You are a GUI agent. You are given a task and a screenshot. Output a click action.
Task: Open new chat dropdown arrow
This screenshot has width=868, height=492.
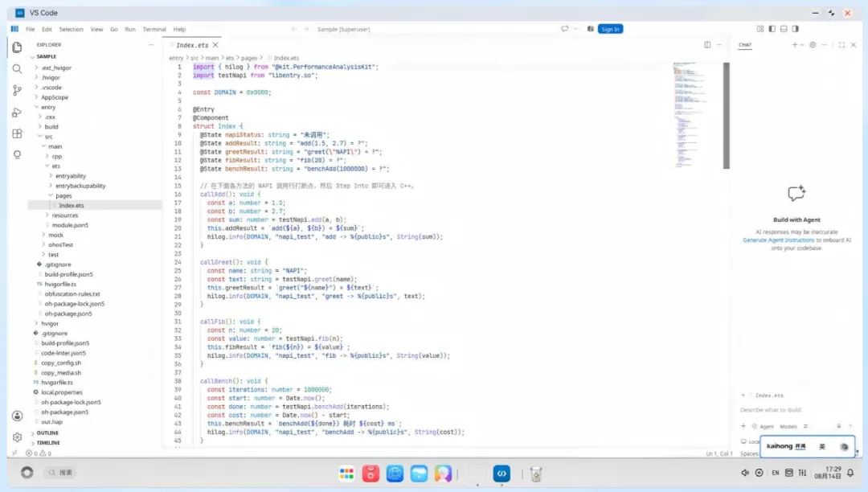point(801,45)
